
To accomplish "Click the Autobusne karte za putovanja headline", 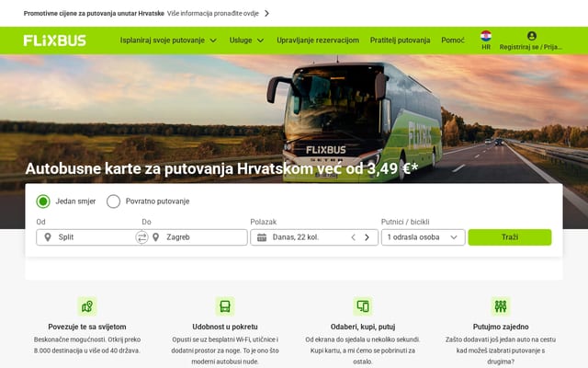I will 221,168.
